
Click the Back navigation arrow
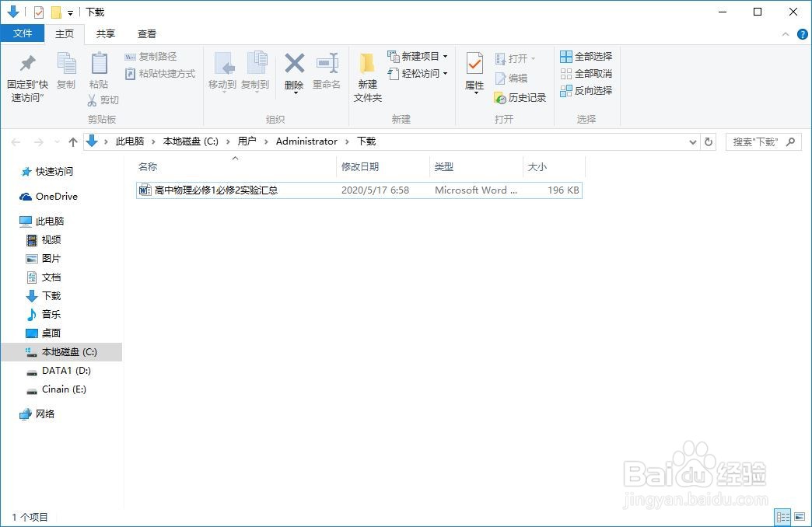(16, 141)
